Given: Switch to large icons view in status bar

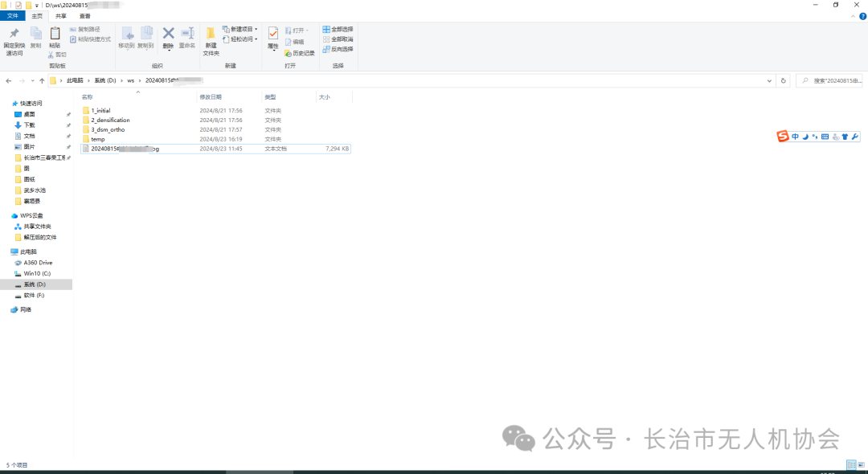Looking at the screenshot, I should 862,464.
